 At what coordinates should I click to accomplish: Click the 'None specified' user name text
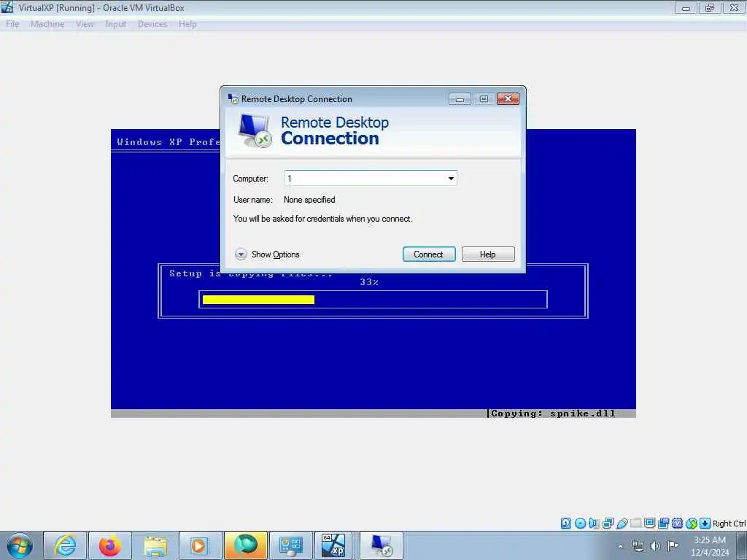coord(309,200)
